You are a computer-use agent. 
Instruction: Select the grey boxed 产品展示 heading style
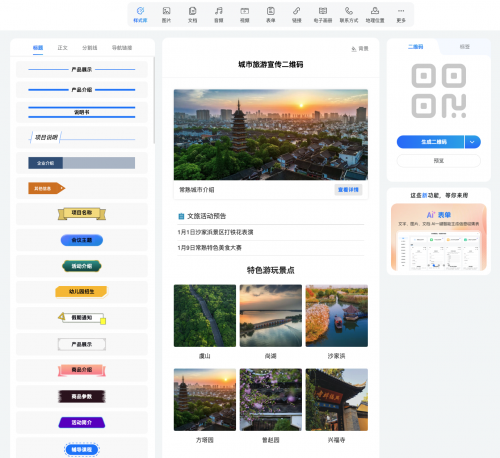click(x=82, y=344)
